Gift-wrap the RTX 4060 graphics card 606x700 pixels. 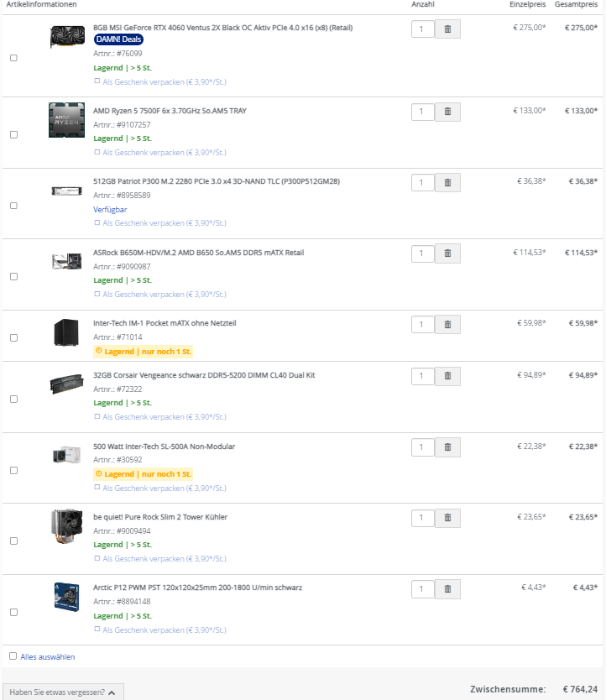pos(97,81)
